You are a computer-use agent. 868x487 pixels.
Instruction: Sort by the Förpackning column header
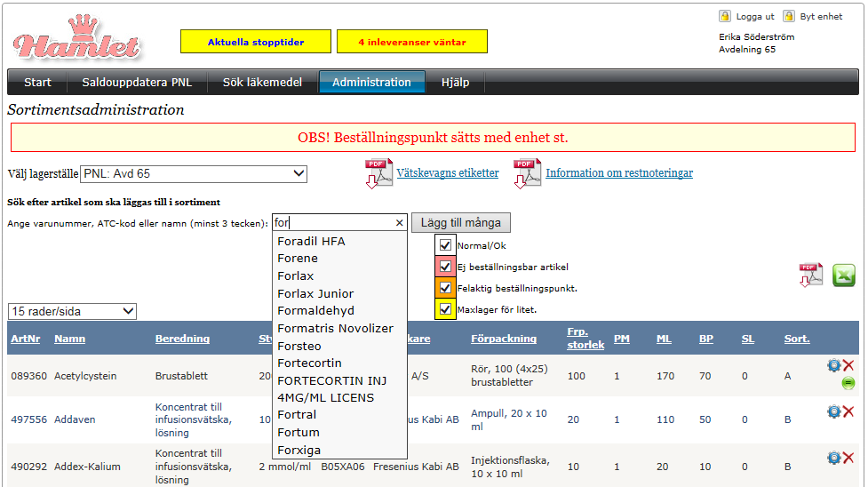pyautogui.click(x=504, y=339)
